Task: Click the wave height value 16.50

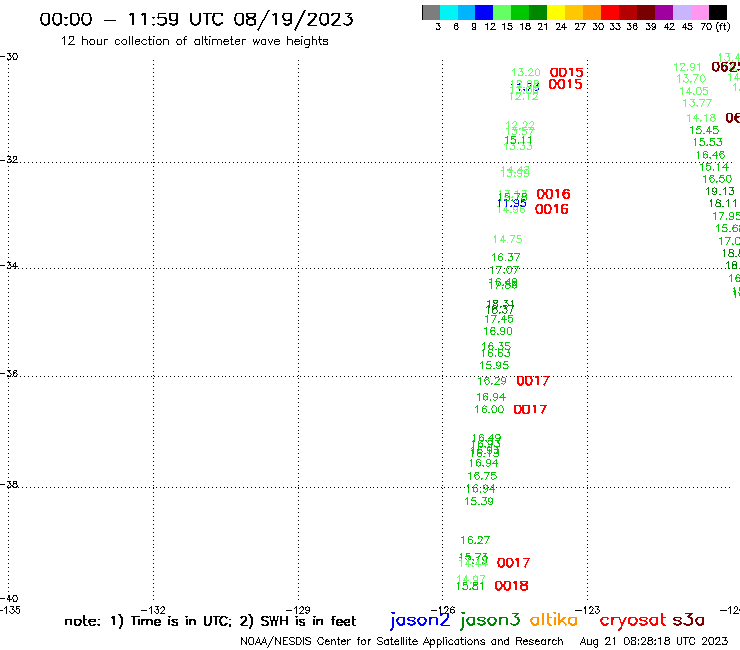Action: click(717, 179)
